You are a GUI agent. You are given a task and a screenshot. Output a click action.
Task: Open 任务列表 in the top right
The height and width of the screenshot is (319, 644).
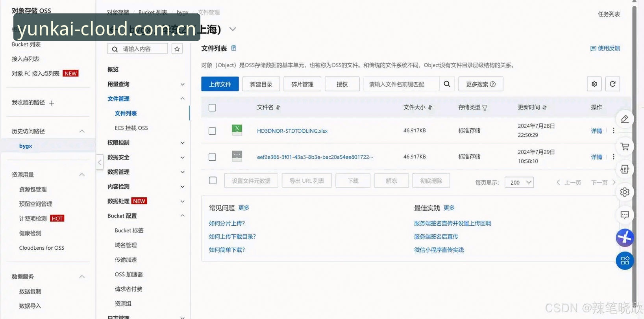pos(609,14)
